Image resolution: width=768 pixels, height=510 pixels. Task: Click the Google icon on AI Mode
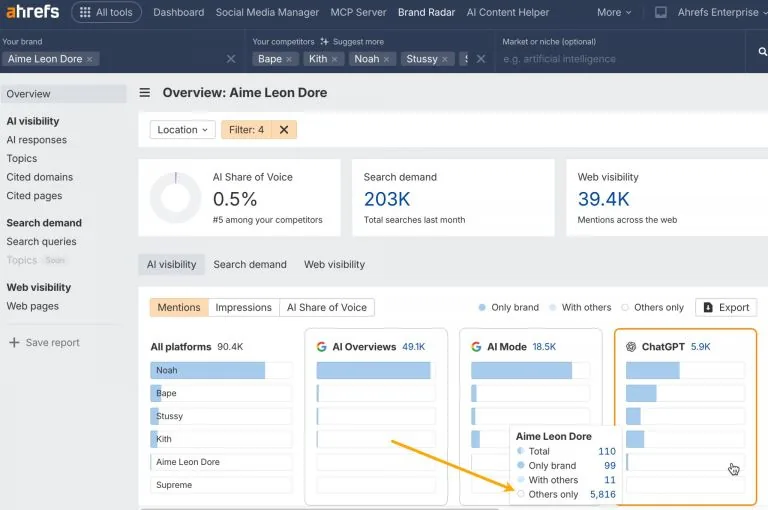(476, 347)
